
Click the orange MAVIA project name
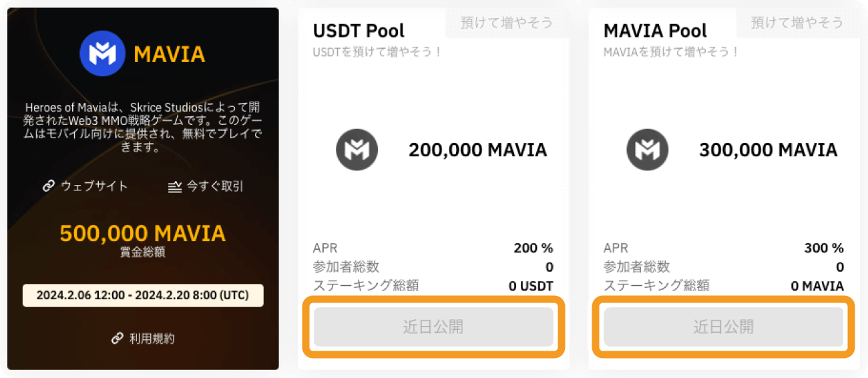pos(170,54)
